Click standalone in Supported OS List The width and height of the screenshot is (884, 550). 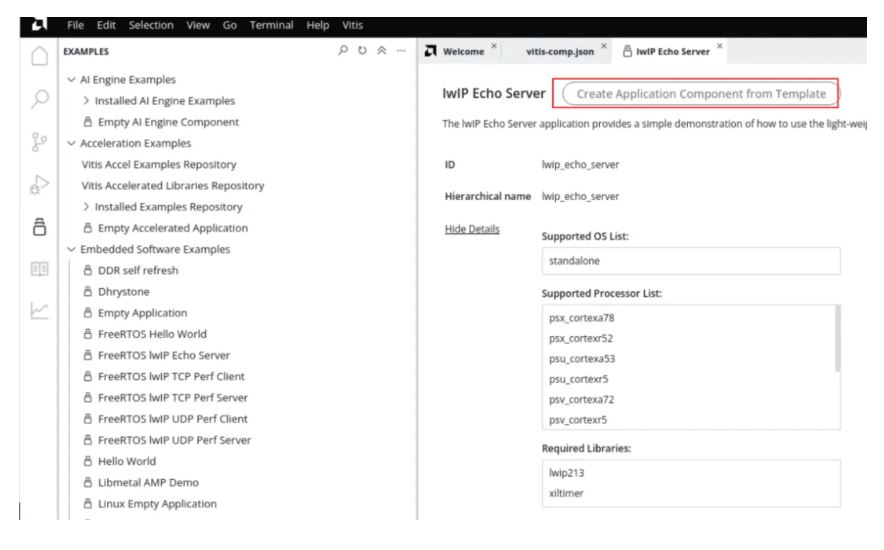pos(574,261)
